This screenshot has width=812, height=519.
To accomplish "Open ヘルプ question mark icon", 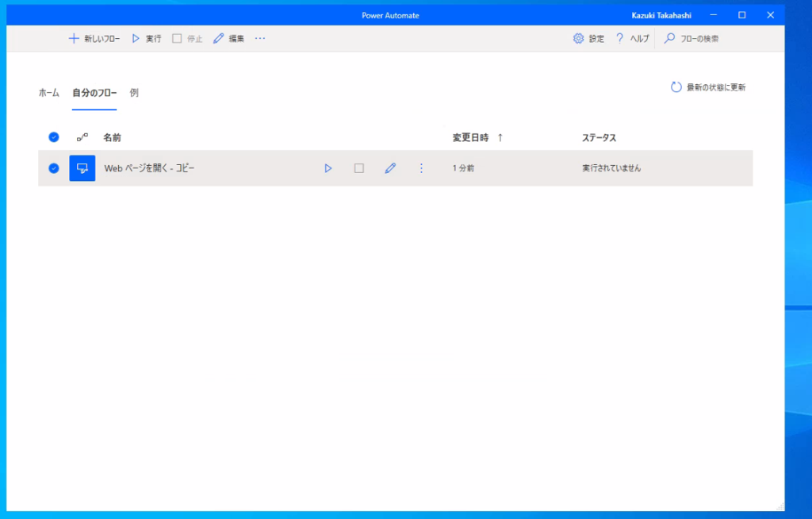I will tap(620, 38).
